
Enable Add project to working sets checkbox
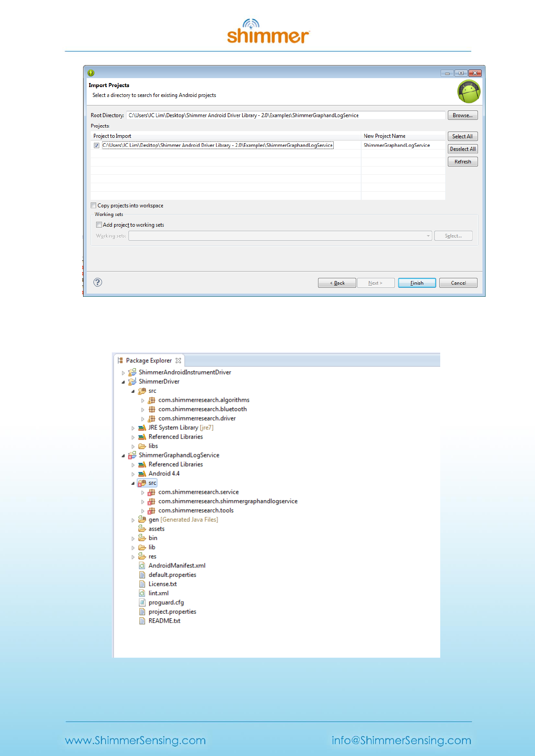tap(99, 225)
